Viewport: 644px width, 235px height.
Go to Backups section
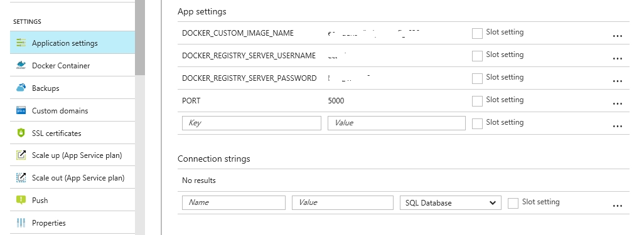point(72,88)
